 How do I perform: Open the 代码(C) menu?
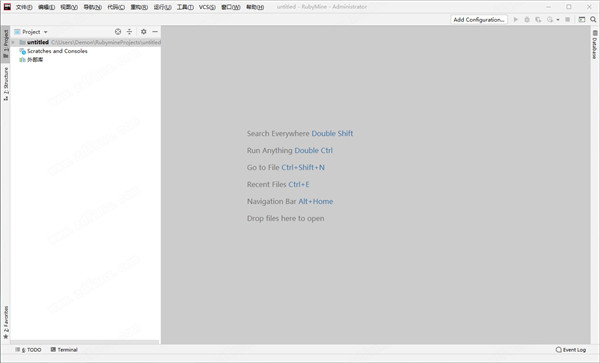click(116, 7)
